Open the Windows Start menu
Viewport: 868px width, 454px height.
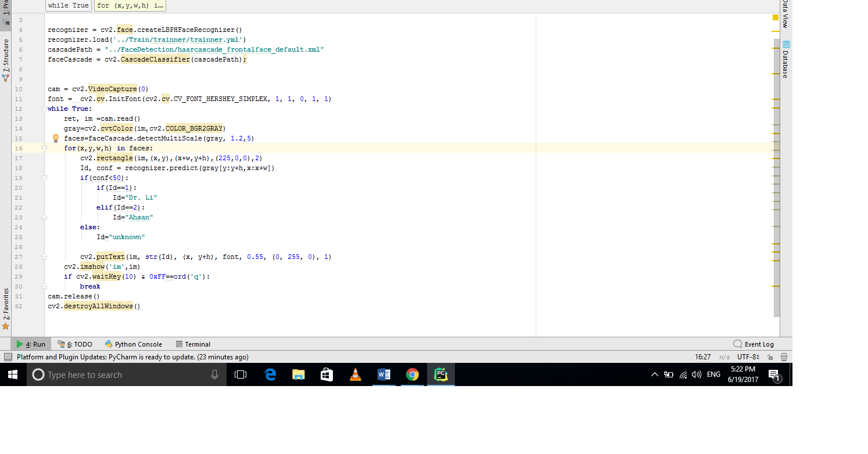[13, 374]
